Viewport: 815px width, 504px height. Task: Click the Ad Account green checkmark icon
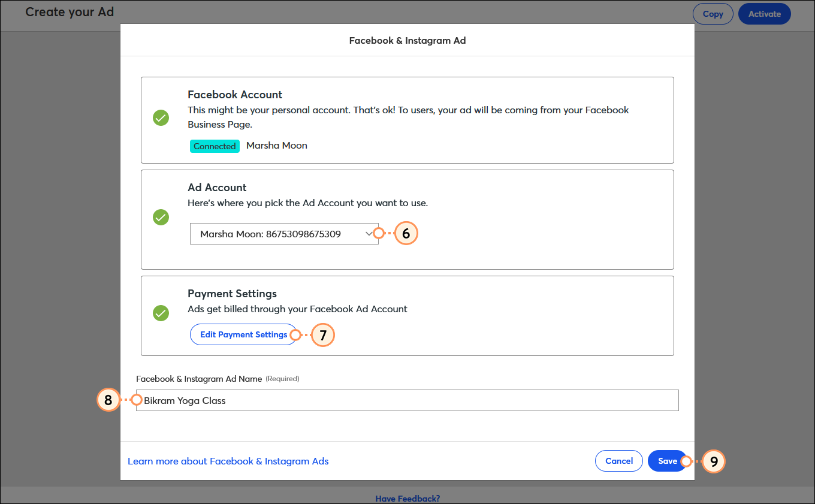pyautogui.click(x=161, y=217)
